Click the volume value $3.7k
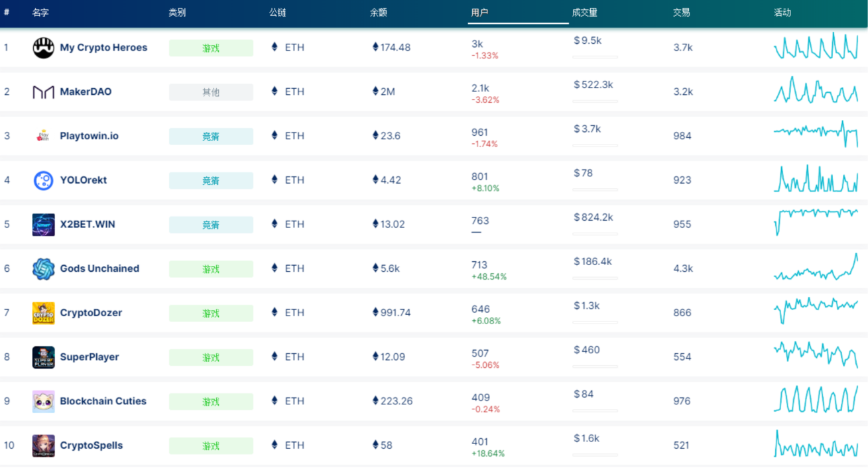The image size is (868, 468). pos(587,129)
